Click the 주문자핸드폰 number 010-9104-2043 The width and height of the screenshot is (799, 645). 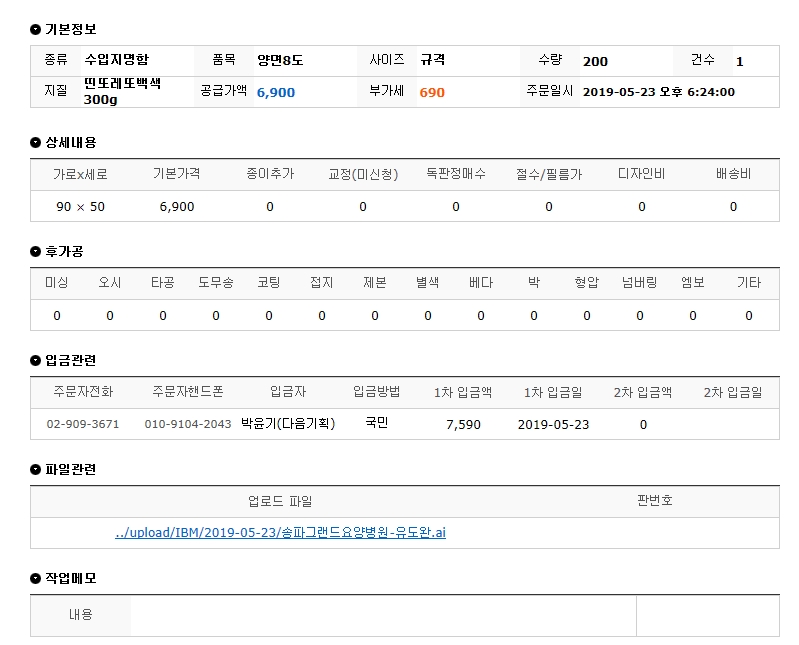(188, 424)
